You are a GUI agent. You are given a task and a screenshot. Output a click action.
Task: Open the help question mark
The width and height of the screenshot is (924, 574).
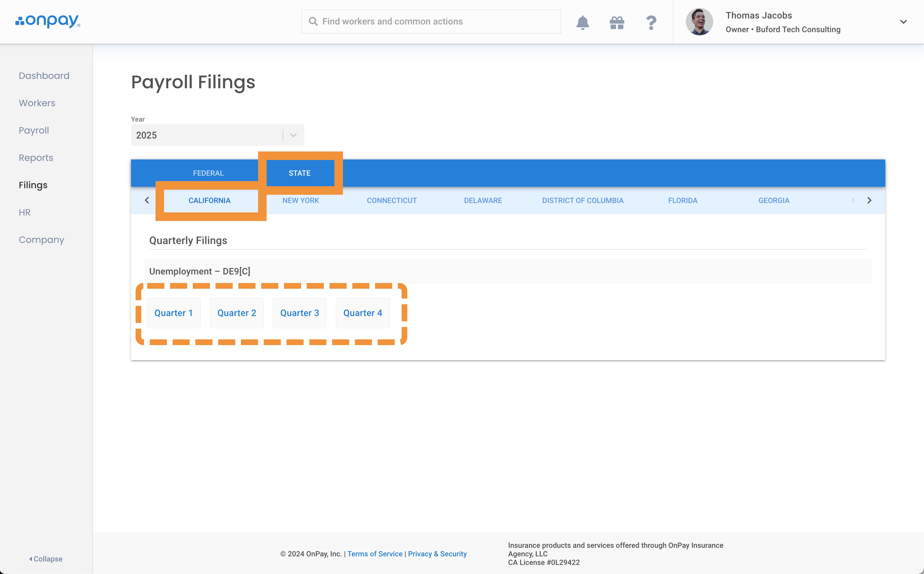651,22
